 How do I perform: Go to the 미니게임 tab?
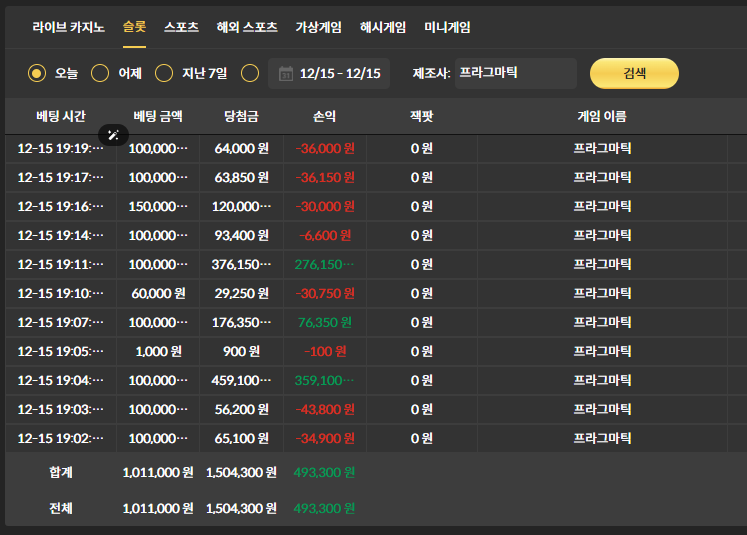click(447, 27)
